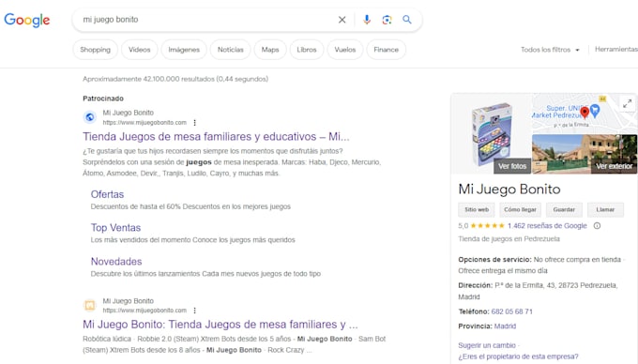Clear the search box with the X icon
Screen dimensions: 638x364
pyautogui.click(x=342, y=20)
